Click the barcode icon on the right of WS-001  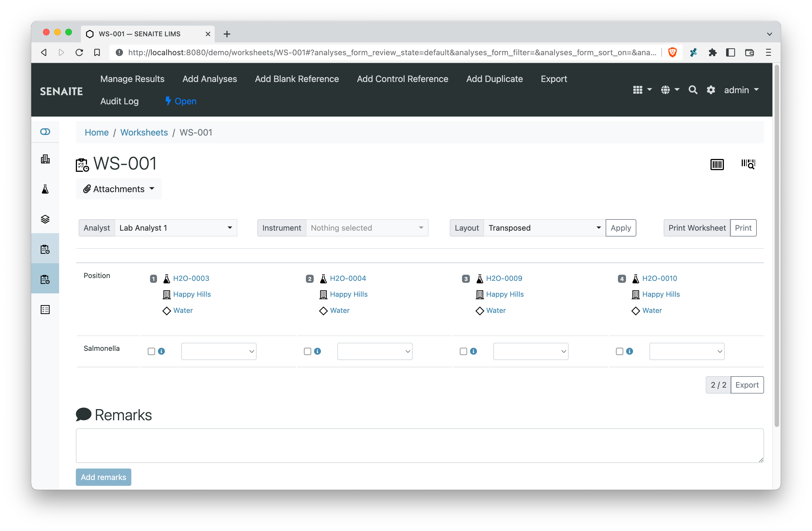tap(717, 165)
